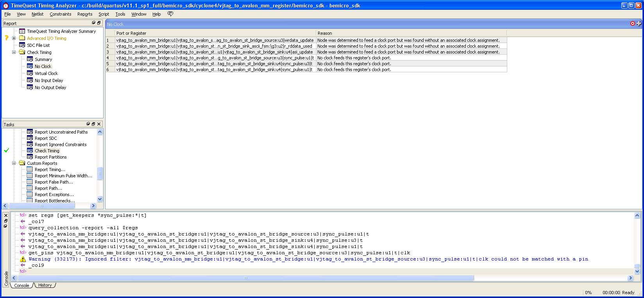The image size is (644, 298).
Task: Run the Report Timing... task
Action: click(50, 170)
